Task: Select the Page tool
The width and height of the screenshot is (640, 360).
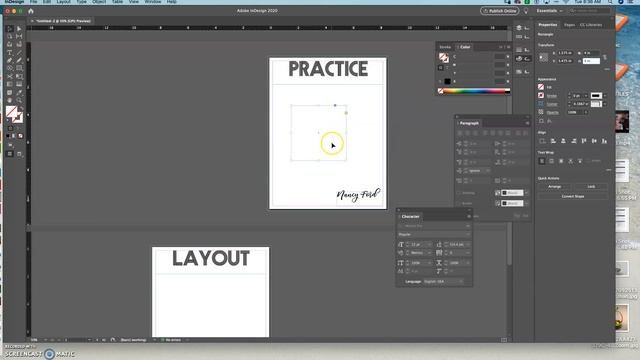Action: coord(10,37)
